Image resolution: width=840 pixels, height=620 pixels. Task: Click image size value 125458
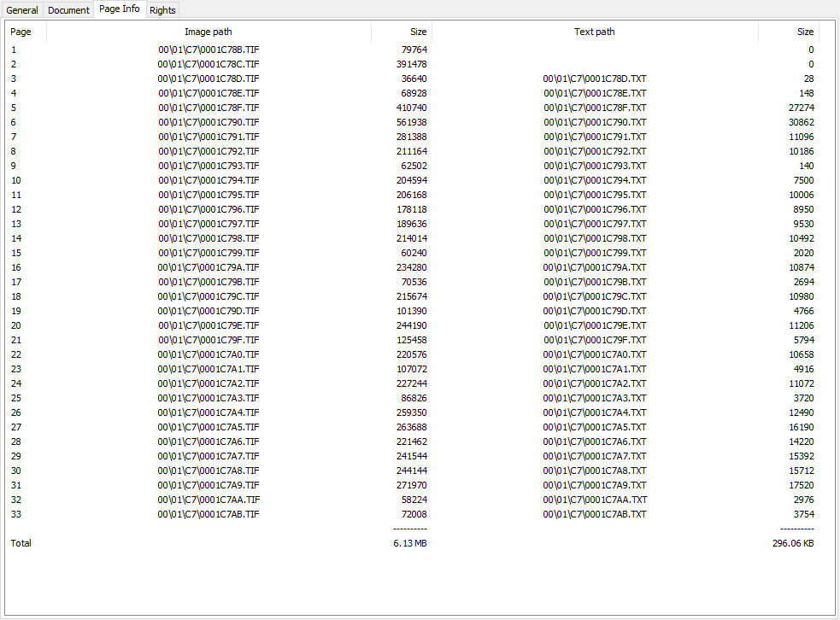(411, 340)
